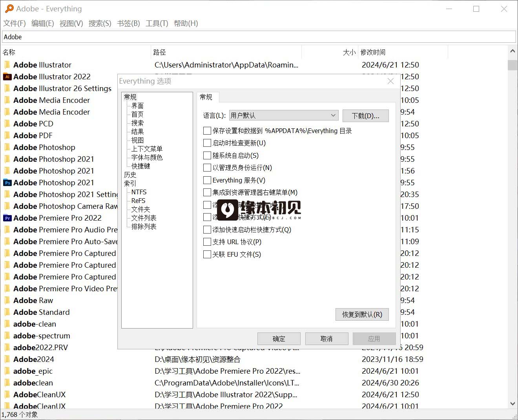Click the results scrollbar up arrow
Image resolution: width=518 pixels, height=420 pixels.
click(513, 51)
